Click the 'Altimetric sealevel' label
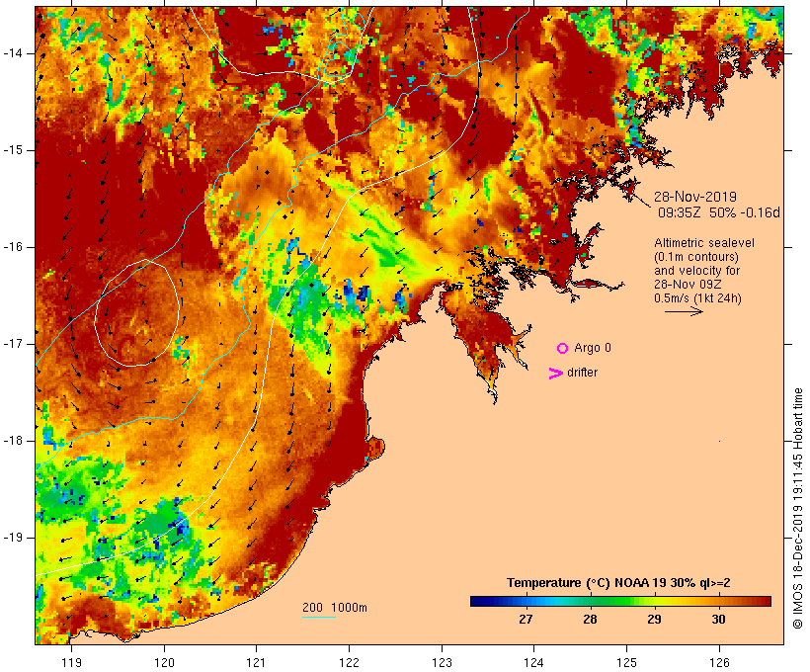The image size is (810, 672). click(704, 243)
